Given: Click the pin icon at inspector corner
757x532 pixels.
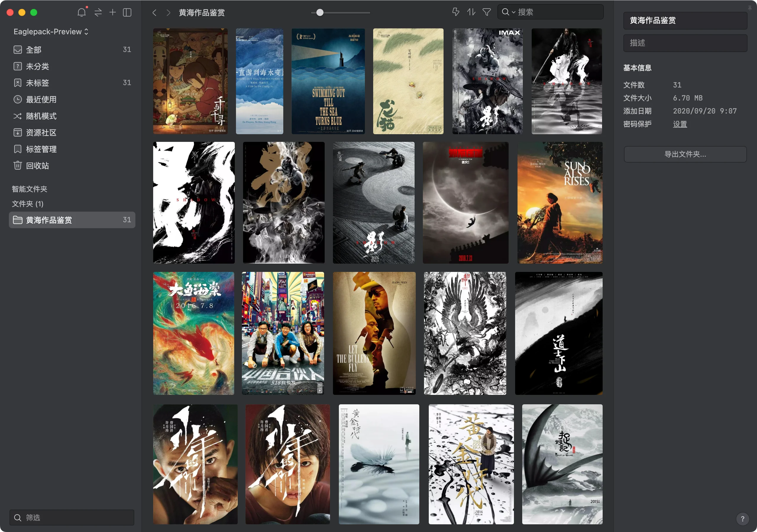Looking at the screenshot, I should pos(750,8).
